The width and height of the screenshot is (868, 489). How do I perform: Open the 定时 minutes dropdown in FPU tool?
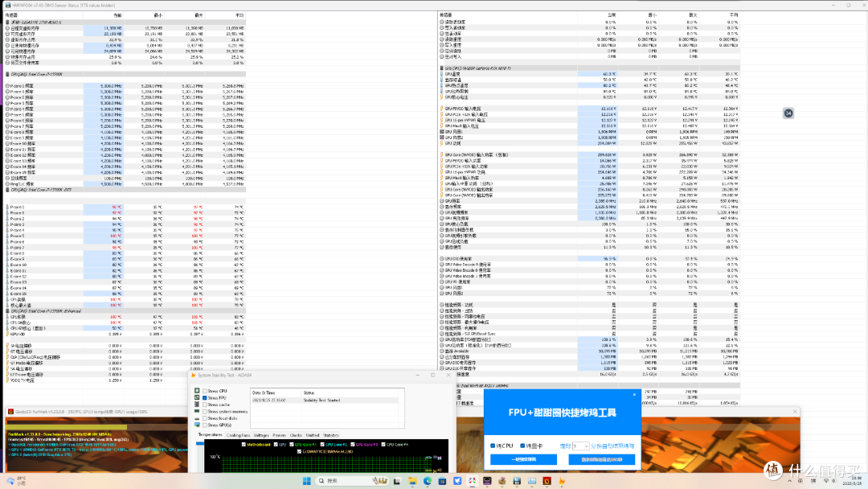[x=580, y=446]
